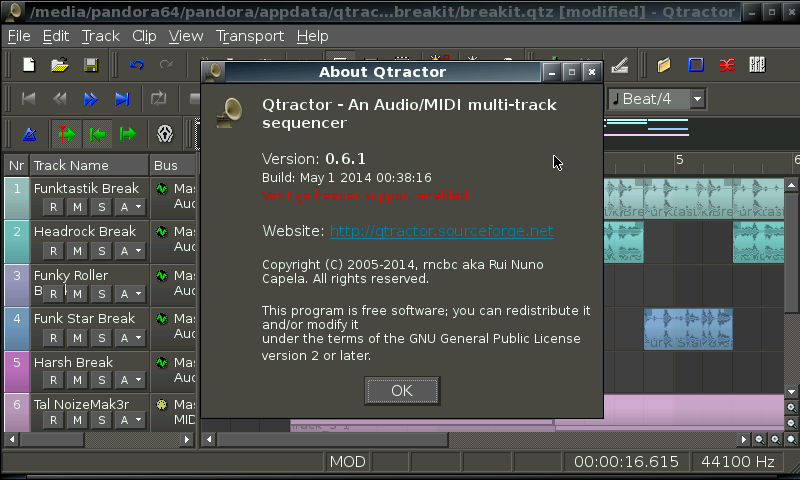800x480 pixels.
Task: Click the 00:00:16.615 time display
Action: point(626,462)
